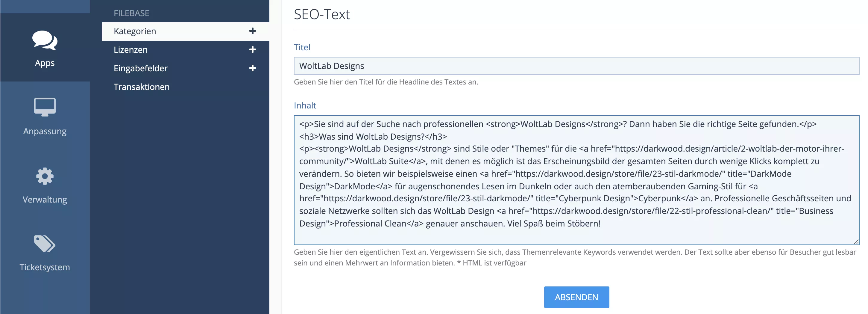
Task: Select the Ticketsystem tags icon
Action: coord(45,244)
